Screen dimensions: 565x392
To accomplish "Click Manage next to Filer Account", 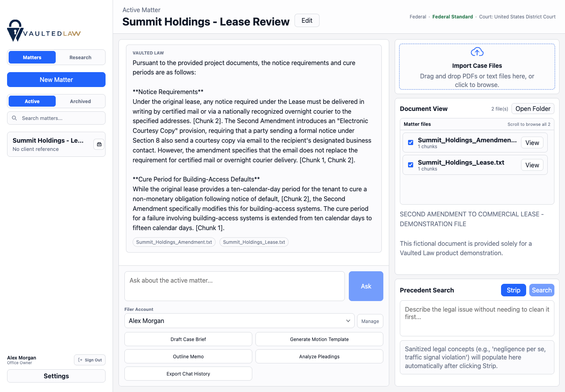I will click(370, 321).
